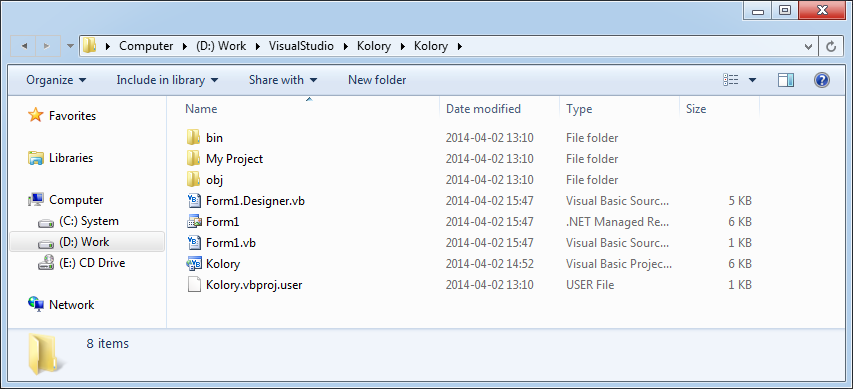Select the My Project folder
The image size is (853, 389).
tap(234, 159)
